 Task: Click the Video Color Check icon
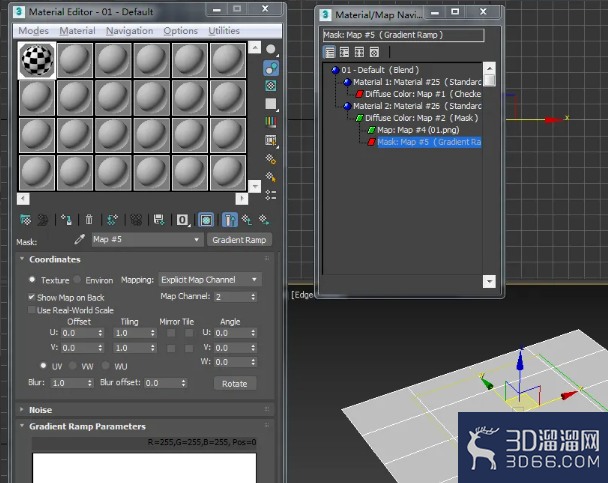point(271,122)
